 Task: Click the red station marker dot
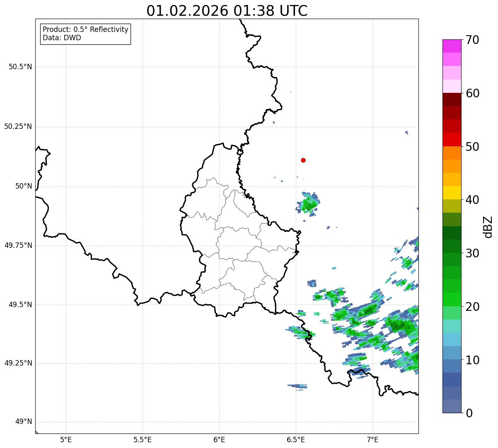click(303, 160)
